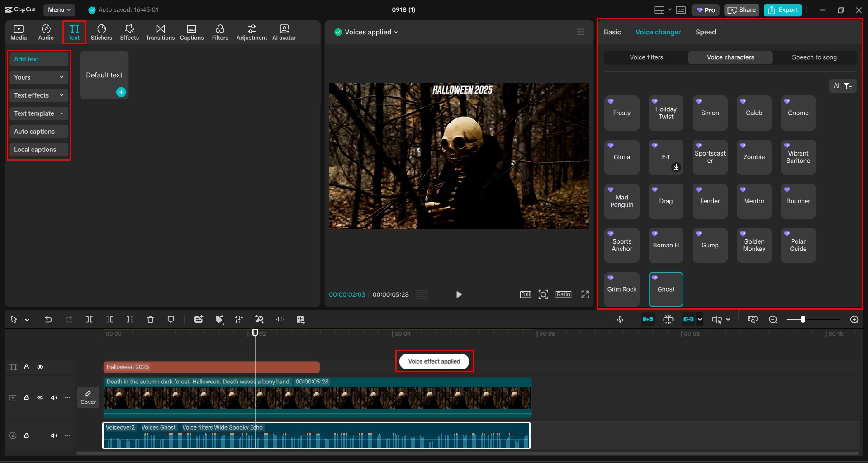Split the clip at the playhead
Screen dimensions: 868x463
click(89, 319)
